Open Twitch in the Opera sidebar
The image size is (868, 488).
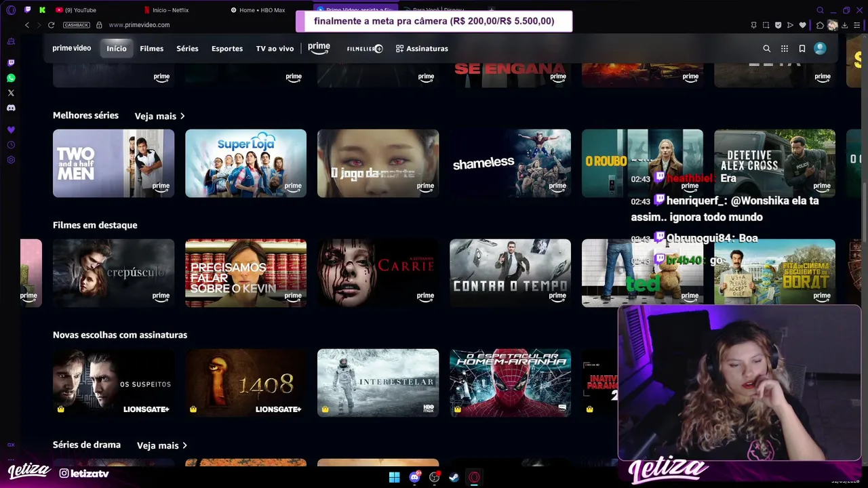[x=11, y=63]
